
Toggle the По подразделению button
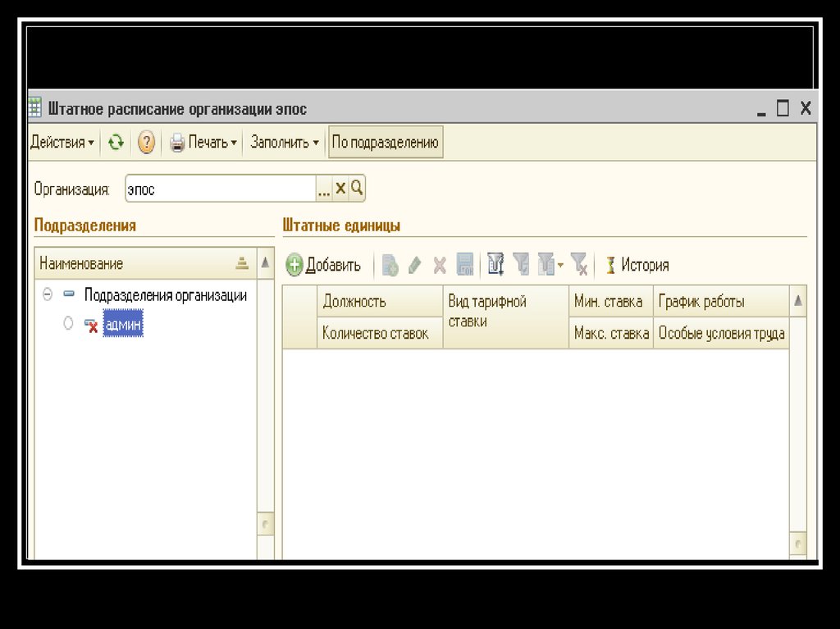386,143
